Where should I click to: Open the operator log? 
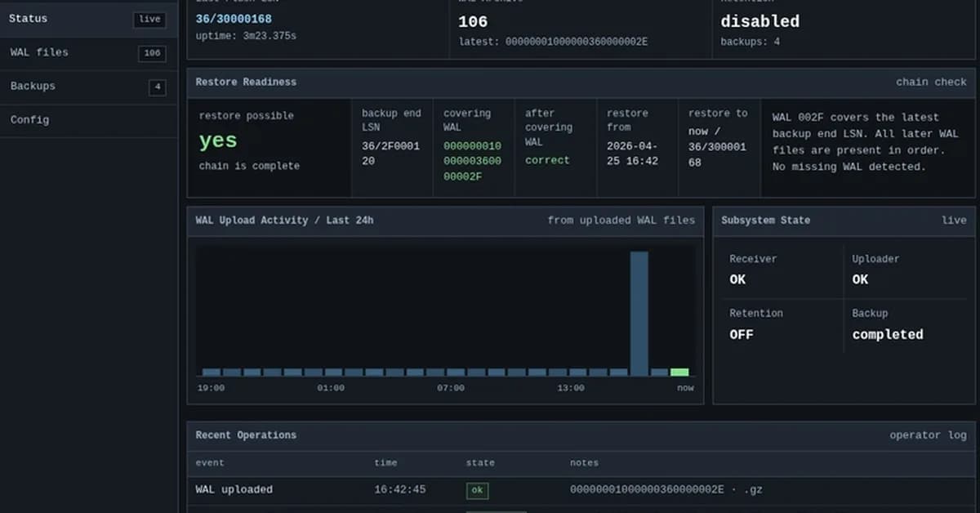tap(928, 435)
